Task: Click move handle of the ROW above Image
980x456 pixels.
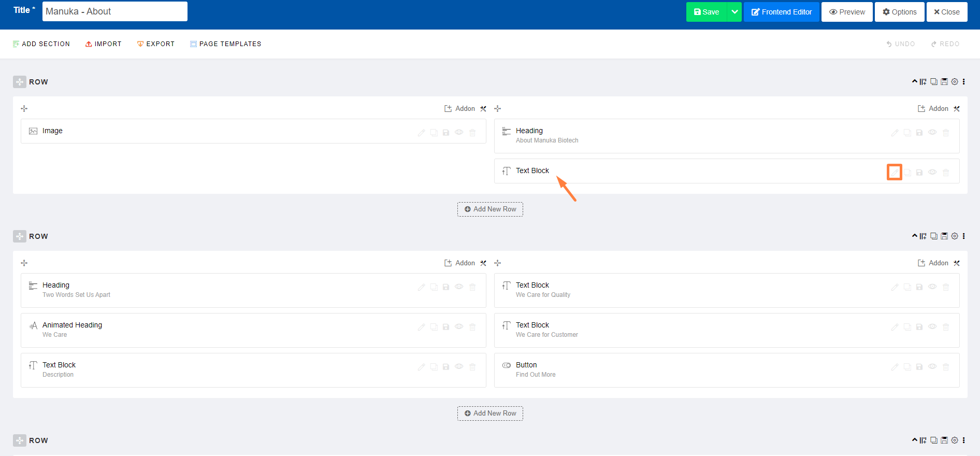Action: (x=20, y=82)
